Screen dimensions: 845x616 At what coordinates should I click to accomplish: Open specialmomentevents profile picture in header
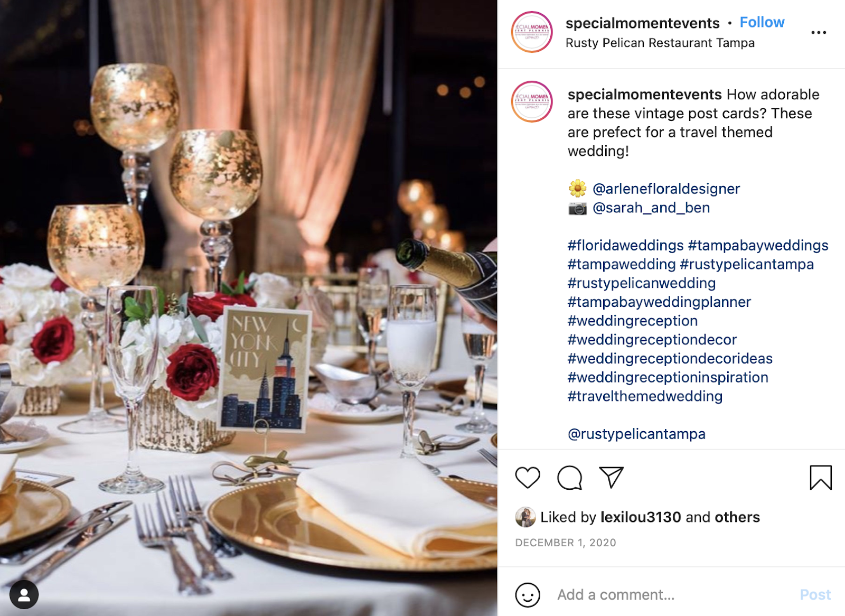click(x=532, y=32)
